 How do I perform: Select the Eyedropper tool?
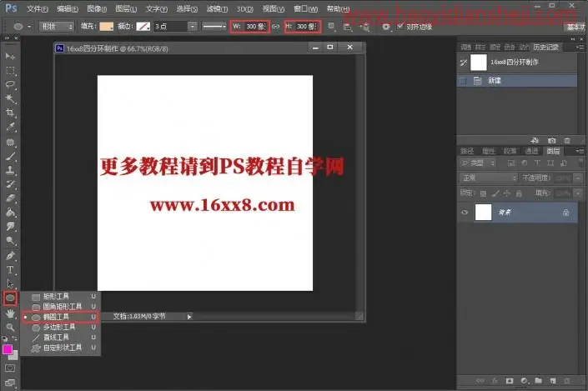coord(10,127)
